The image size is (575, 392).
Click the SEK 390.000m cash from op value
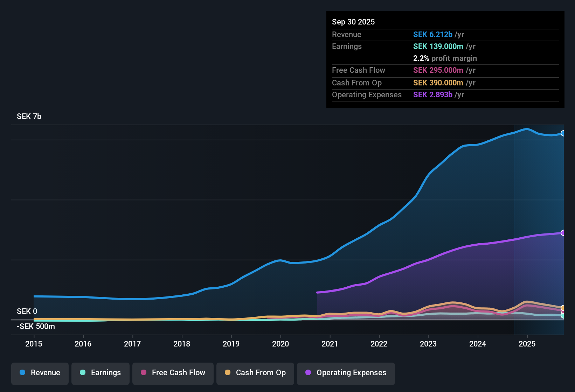(x=438, y=83)
